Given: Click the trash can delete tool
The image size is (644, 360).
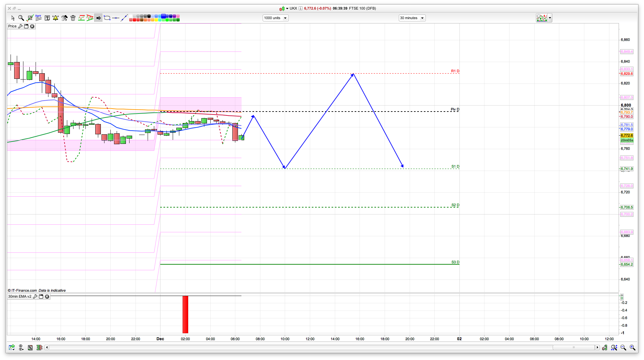Looking at the screenshot, I should coord(73,18).
